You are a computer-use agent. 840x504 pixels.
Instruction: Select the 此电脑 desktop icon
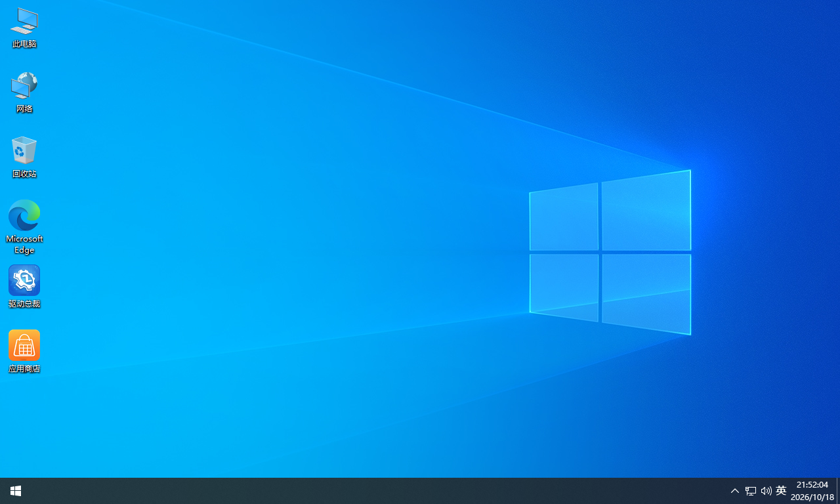tap(24, 28)
